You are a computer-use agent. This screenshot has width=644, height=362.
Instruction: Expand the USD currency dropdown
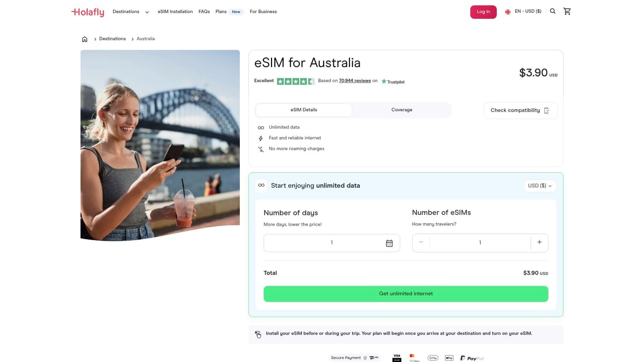point(539,186)
